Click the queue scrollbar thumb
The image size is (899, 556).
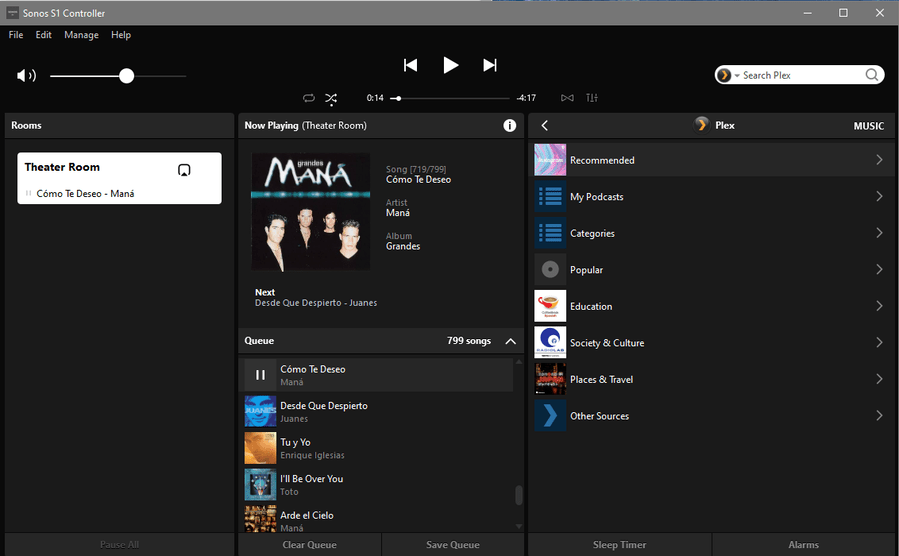click(519, 495)
